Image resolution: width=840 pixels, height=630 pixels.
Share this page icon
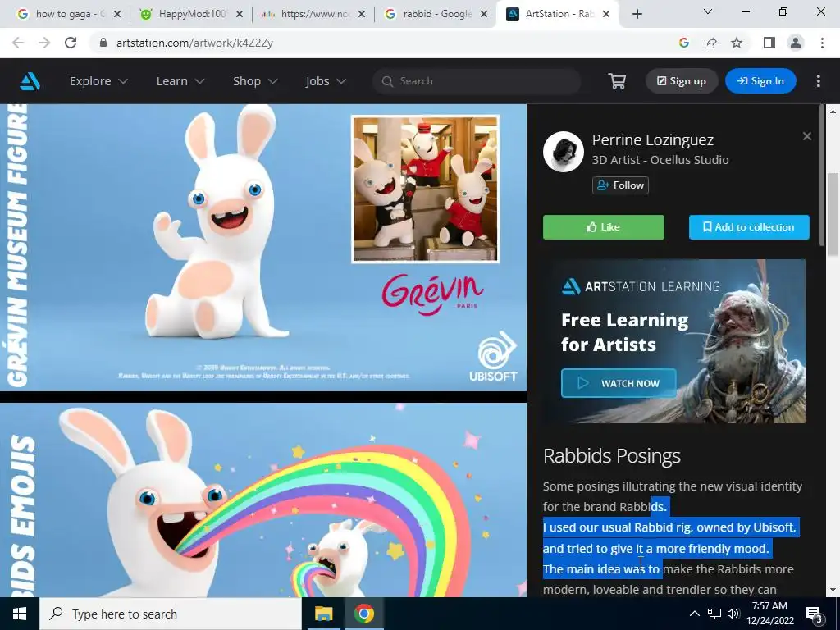[x=710, y=43]
